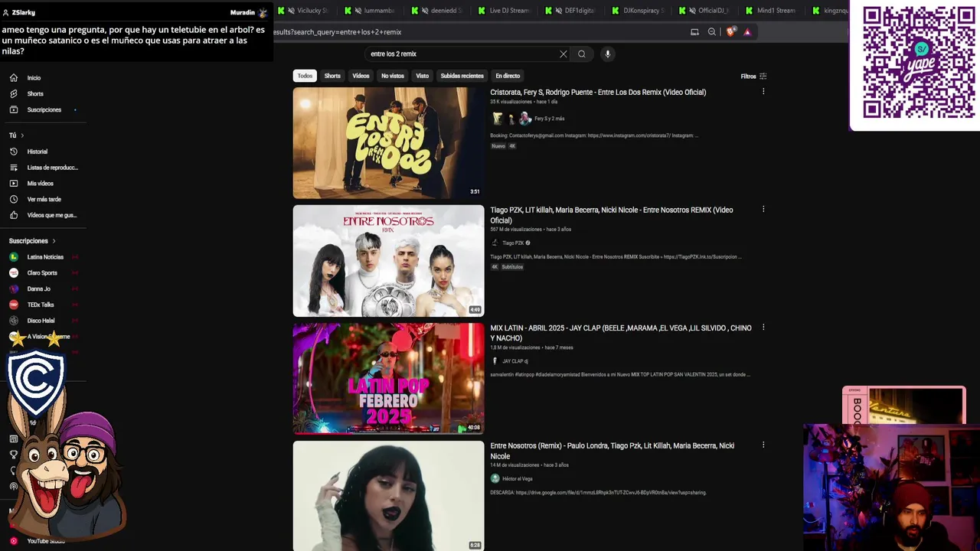Play the Entre Los Dos thumbnail
This screenshot has width=980, height=551.
(388, 143)
